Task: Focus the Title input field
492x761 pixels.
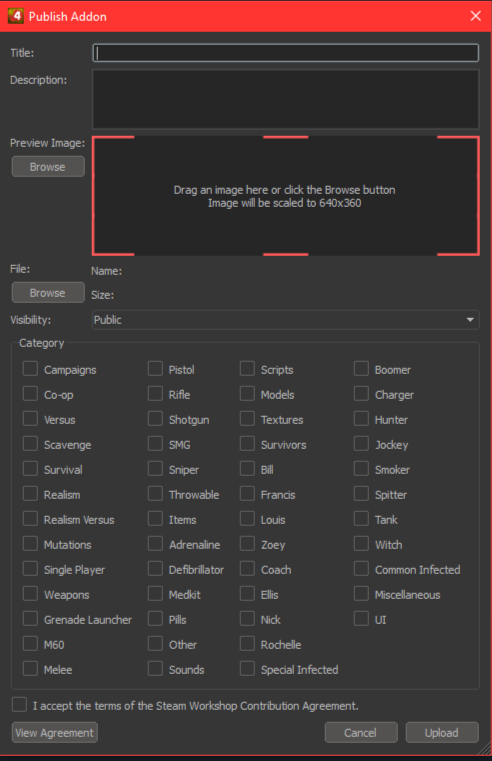Action: [x=285, y=53]
